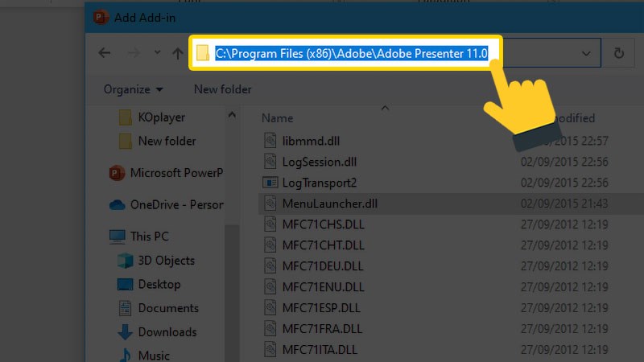Click the OneDrive cloud icon
This screenshot has width=644, height=362.
[x=117, y=204]
